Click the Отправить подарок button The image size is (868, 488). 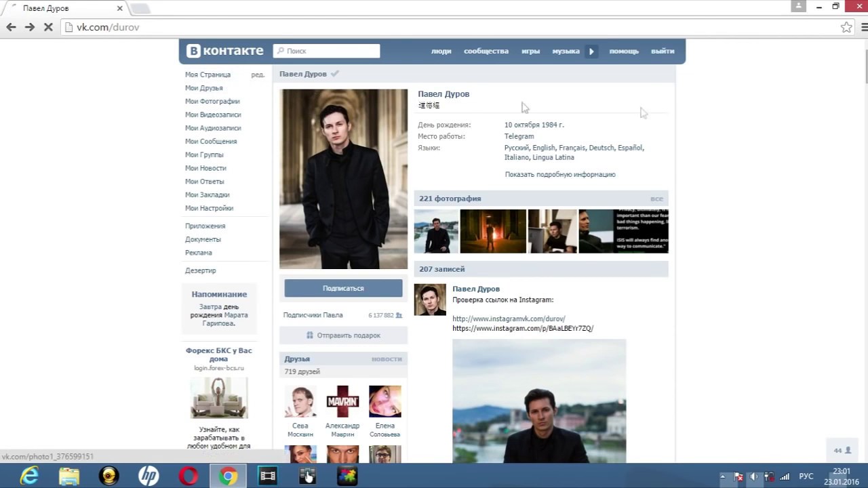click(343, 335)
